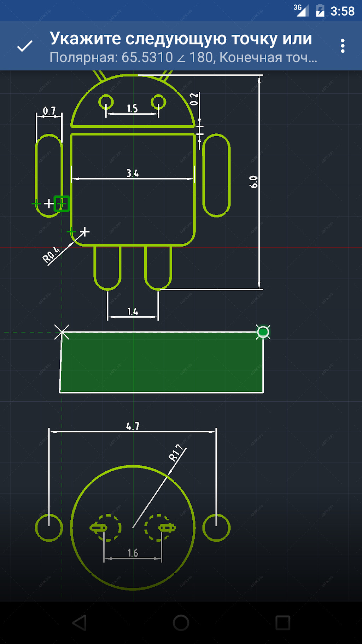The height and width of the screenshot is (644, 362).
Task: Tap the Android recent apps button
Action: 283,622
